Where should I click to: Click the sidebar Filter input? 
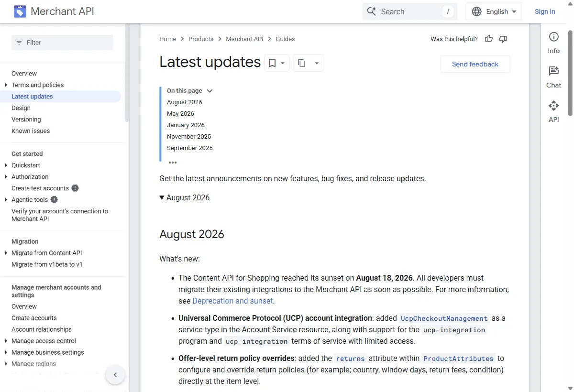(x=62, y=43)
